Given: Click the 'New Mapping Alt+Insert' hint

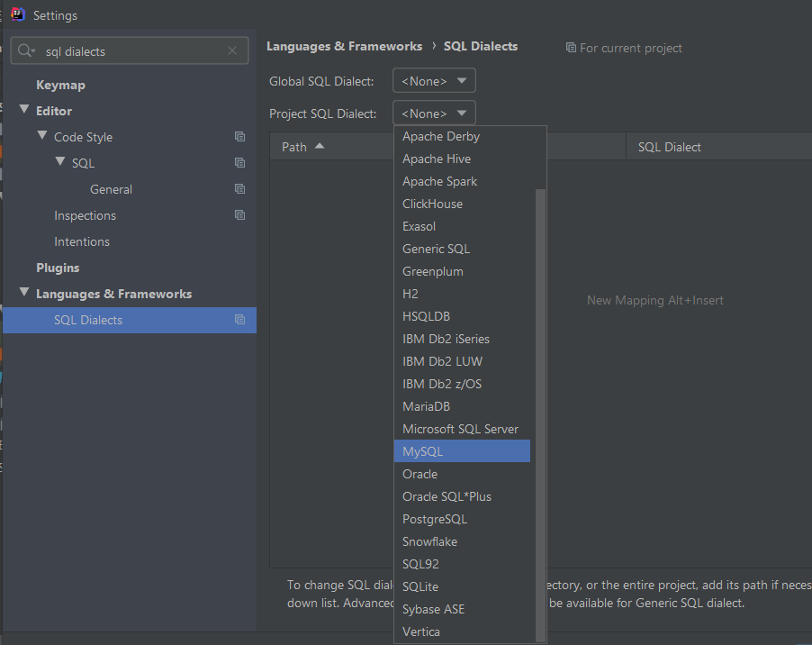Looking at the screenshot, I should [655, 301].
